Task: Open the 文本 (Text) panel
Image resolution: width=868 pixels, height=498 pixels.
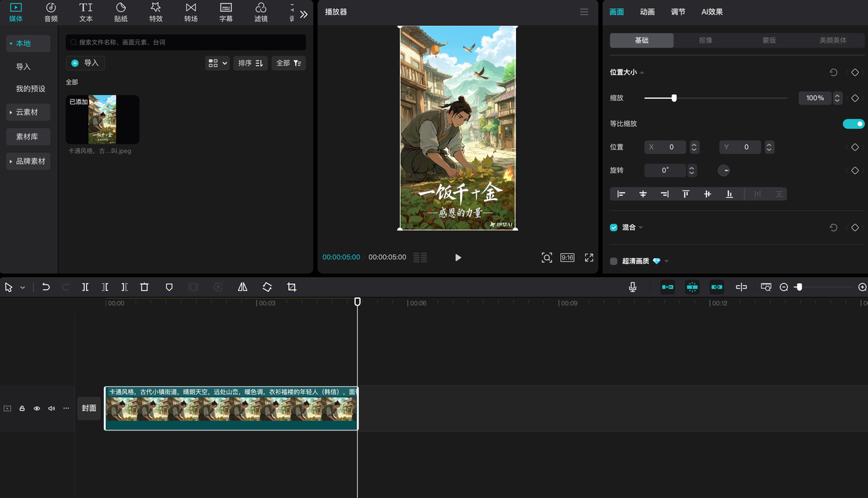Action: pyautogui.click(x=85, y=12)
